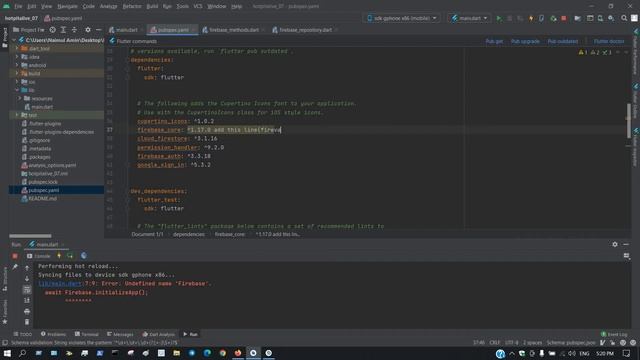Open the File menu
640x360 pixels.
18,7
